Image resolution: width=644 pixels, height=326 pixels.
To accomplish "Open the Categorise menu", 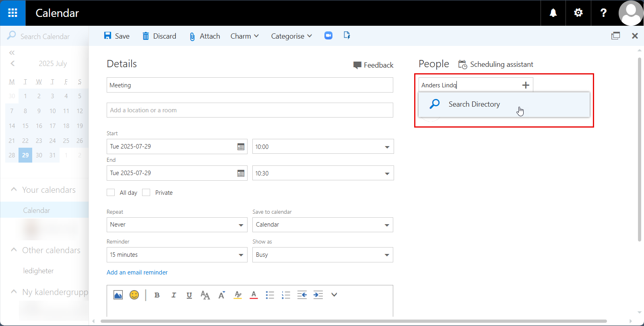I will click(x=292, y=36).
